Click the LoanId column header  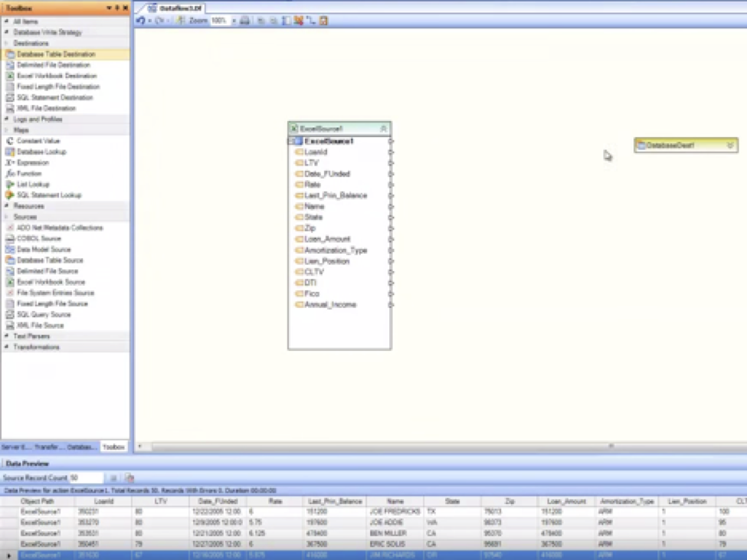point(103,501)
